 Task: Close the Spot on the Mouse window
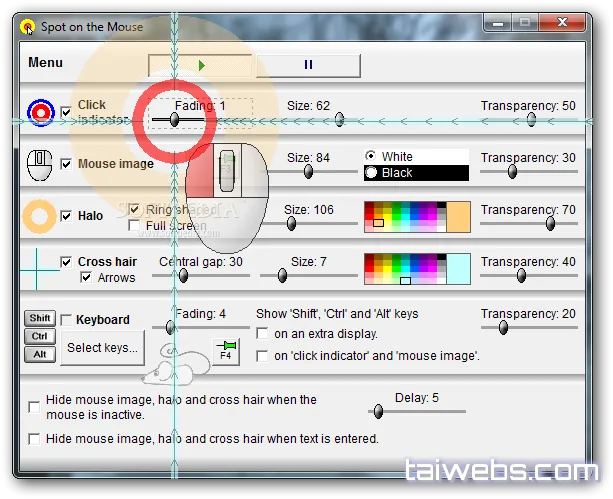[x=562, y=22]
